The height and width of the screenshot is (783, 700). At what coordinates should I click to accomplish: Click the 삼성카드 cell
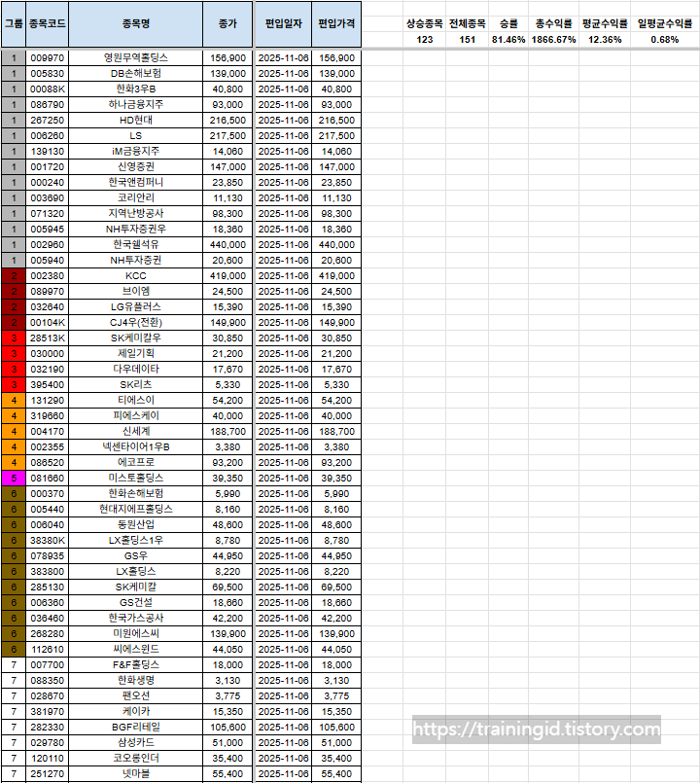pyautogui.click(x=136, y=742)
